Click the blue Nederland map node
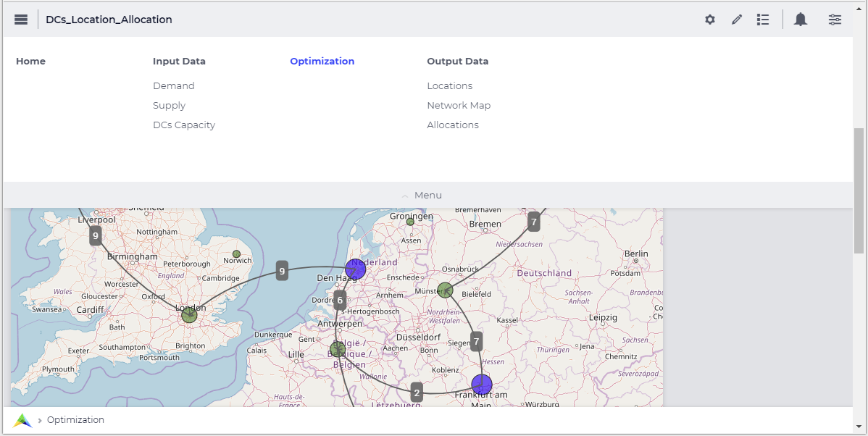Screen dimensions: 868x436 356,269
